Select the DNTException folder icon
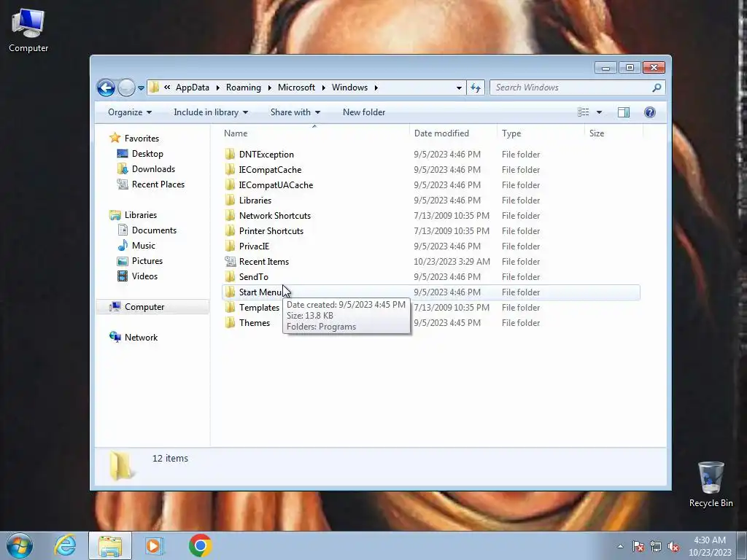The image size is (747, 560). tap(230, 154)
